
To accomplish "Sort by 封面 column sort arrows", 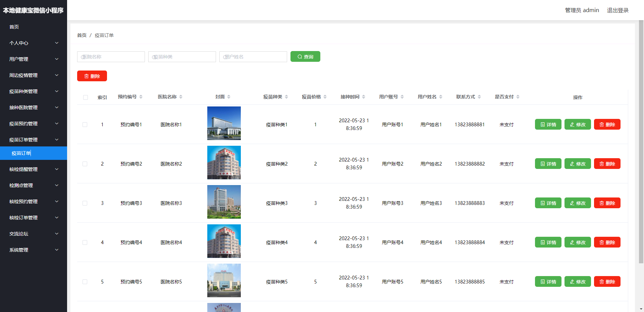I will [x=229, y=97].
